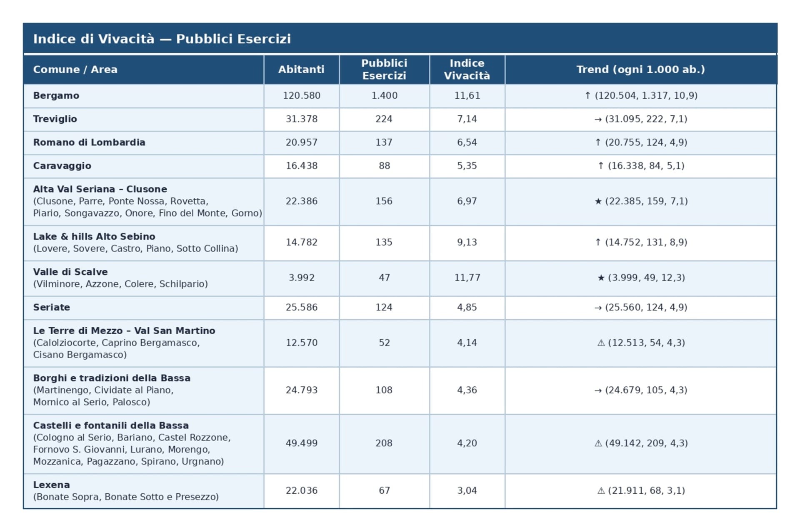
Task: Click the Comune / Area column header
Action: point(75,70)
